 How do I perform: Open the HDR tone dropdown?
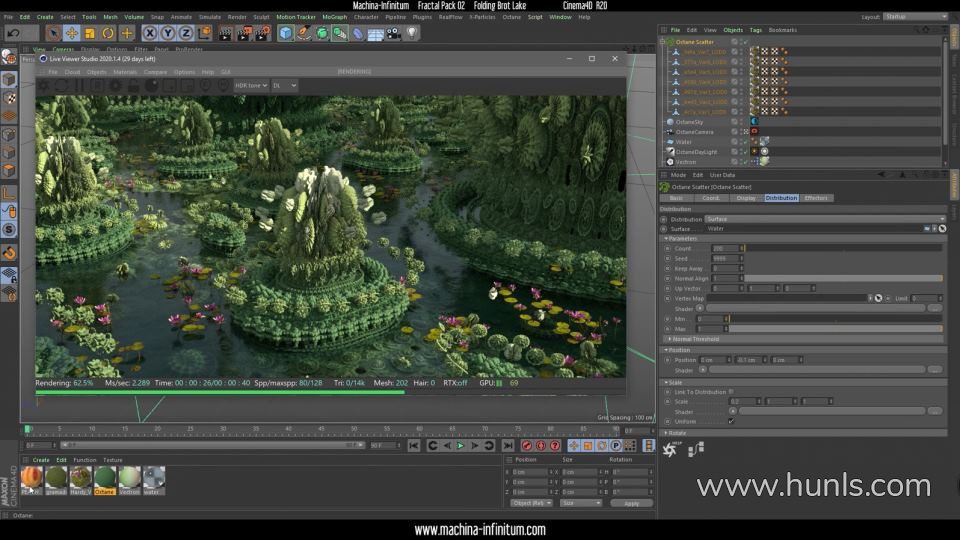coord(251,86)
